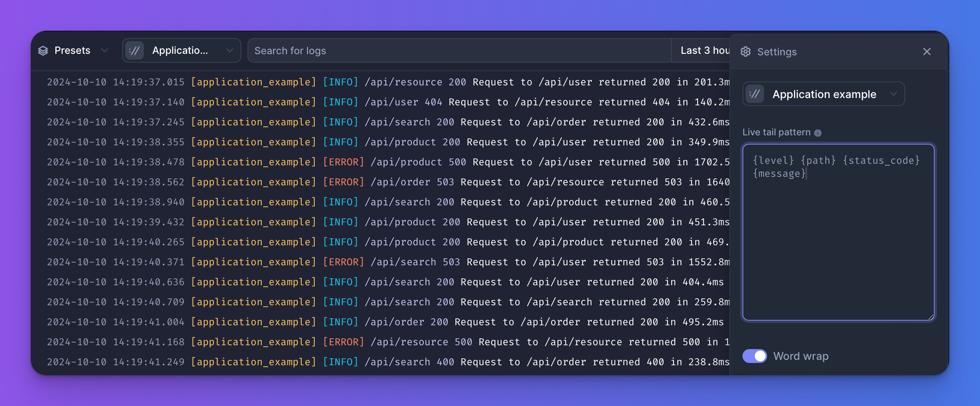Click the Live tail pattern info icon
Viewport: 980px width, 406px height.
(818, 133)
